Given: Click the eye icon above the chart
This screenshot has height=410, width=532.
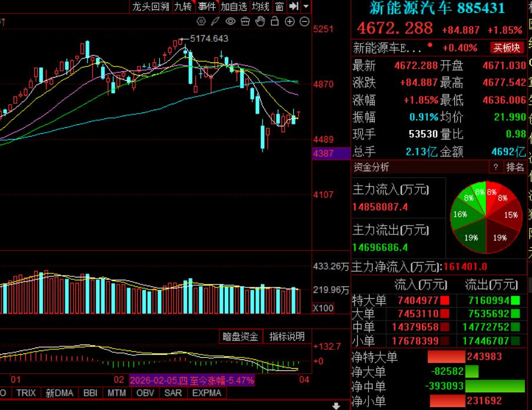Looking at the screenshot, I should point(231,21).
